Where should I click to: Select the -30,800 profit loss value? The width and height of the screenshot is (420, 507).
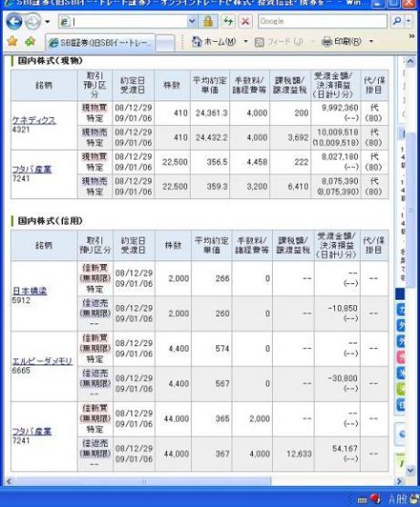[x=342, y=378]
